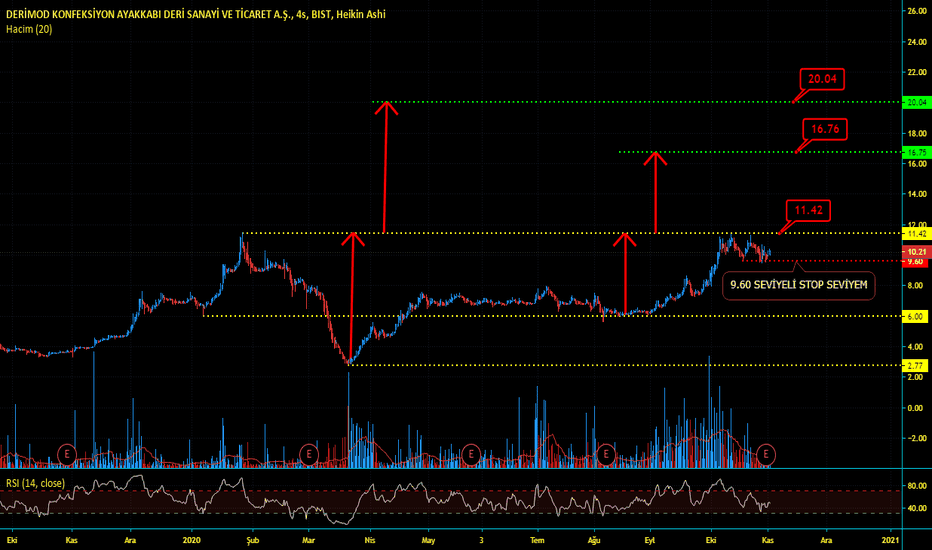This screenshot has width=932, height=550.
Task: Click the 24.00 price scale value
Action: (x=917, y=42)
